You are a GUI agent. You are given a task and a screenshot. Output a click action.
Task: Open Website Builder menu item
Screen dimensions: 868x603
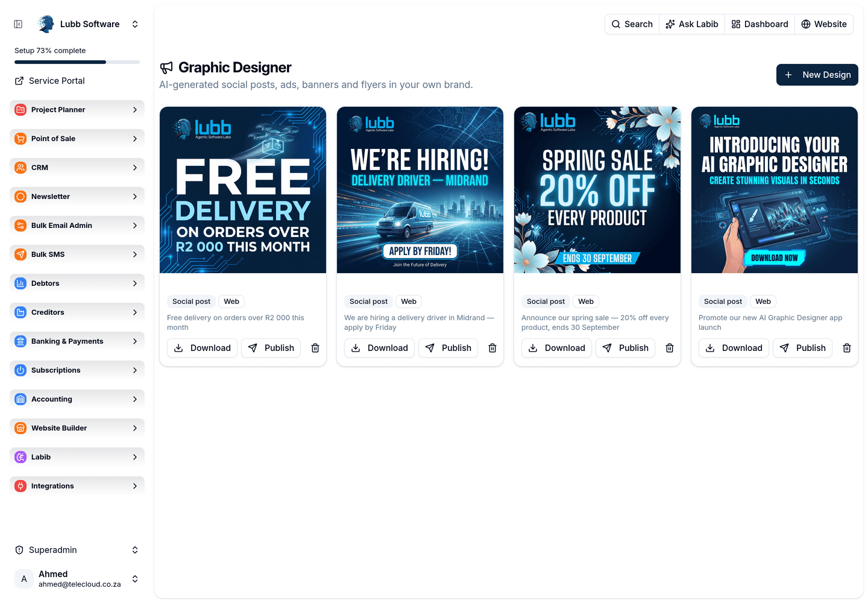(77, 428)
